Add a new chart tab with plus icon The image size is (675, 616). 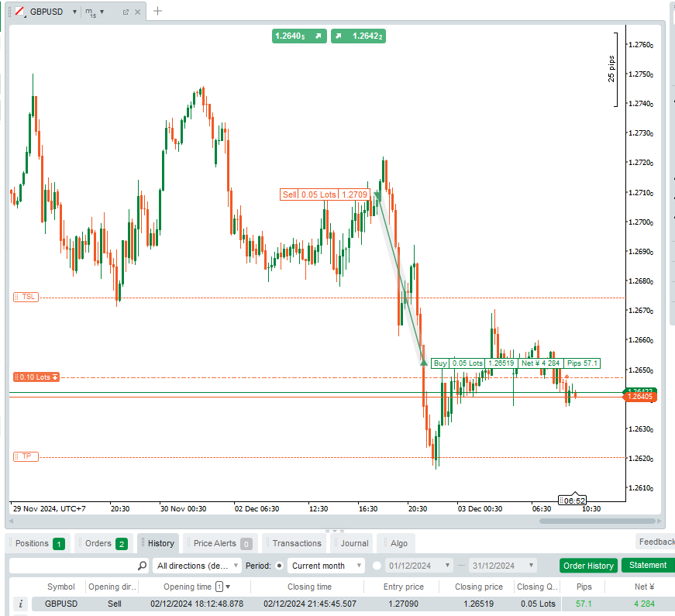158,11
